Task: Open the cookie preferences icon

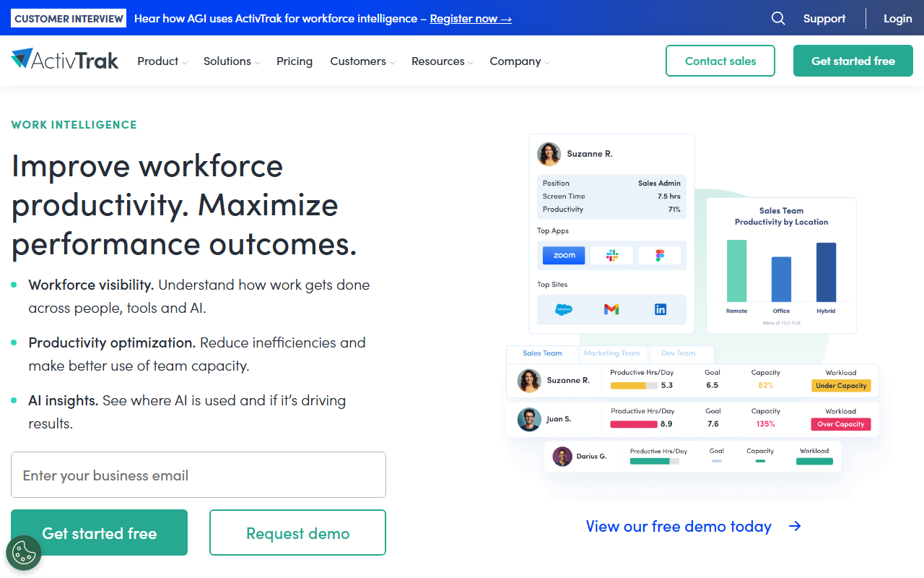Action: tap(24, 553)
